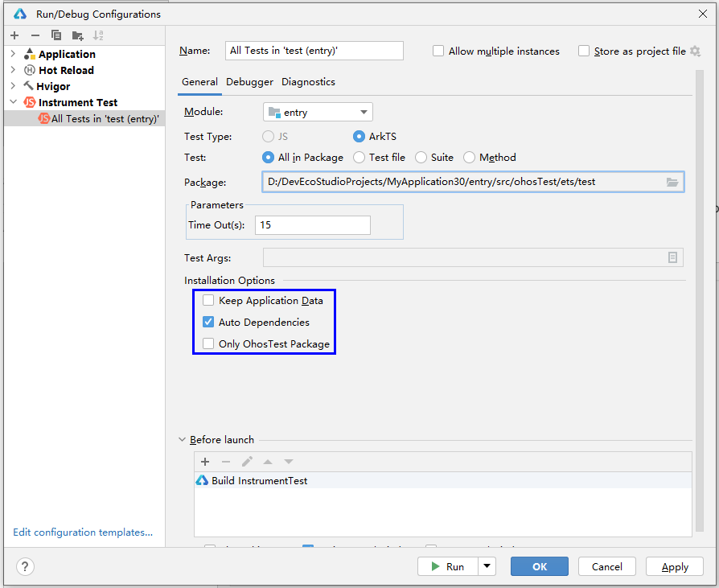Click the folder browse icon in Package field
The image size is (719, 588).
672,182
